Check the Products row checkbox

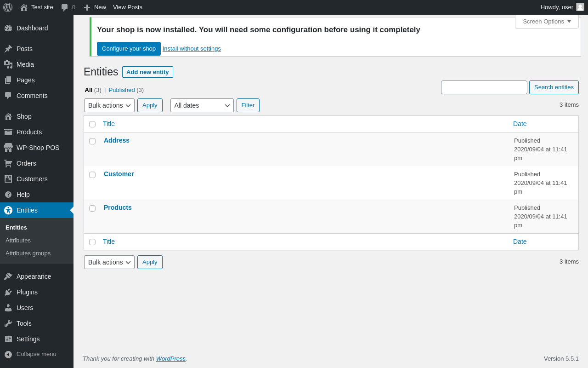92,208
